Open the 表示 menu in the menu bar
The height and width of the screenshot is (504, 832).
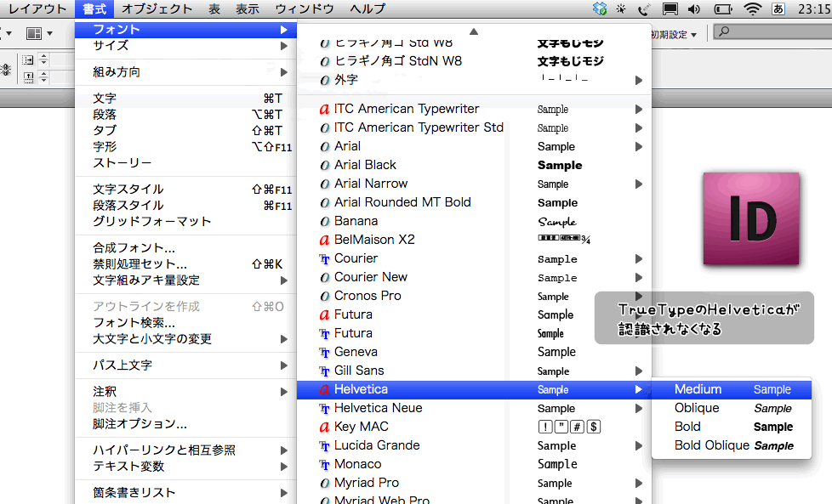(x=248, y=9)
